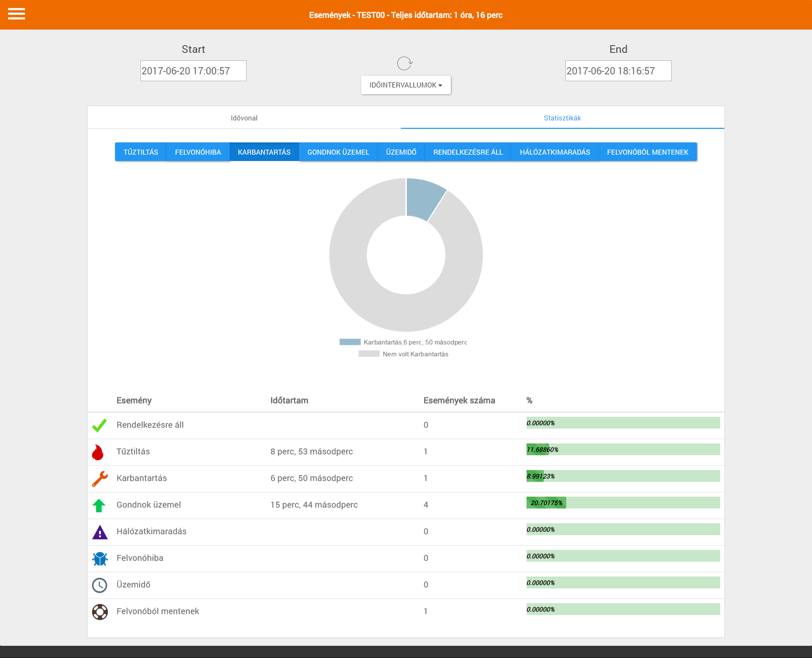Expand the IDŐINTERVALLUMOK dropdown
This screenshot has width=812, height=658.
406,85
